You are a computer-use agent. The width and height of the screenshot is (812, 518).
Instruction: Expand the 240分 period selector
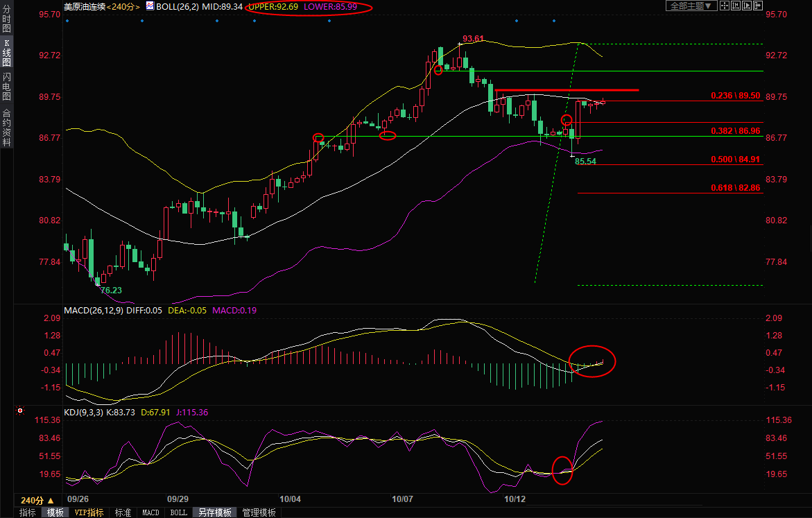(x=37, y=500)
